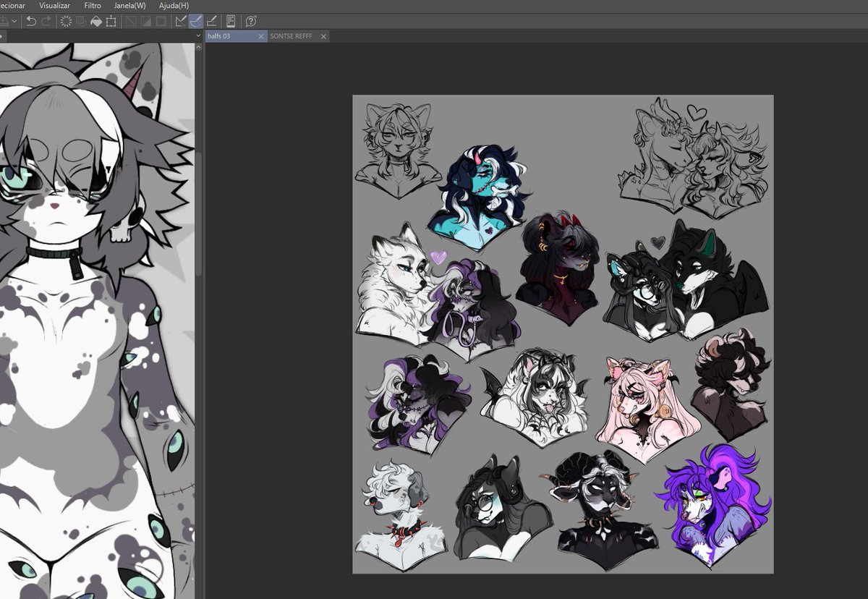Redo the last undone action
868x599 pixels.
coord(46,21)
